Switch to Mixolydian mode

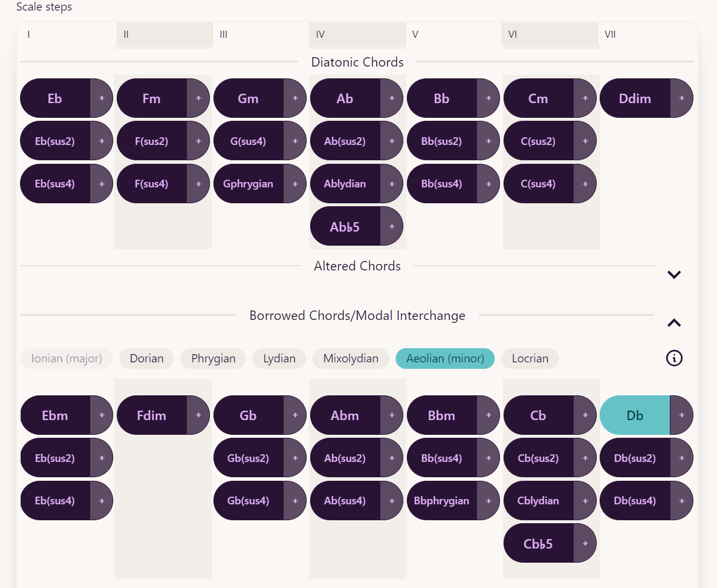351,358
